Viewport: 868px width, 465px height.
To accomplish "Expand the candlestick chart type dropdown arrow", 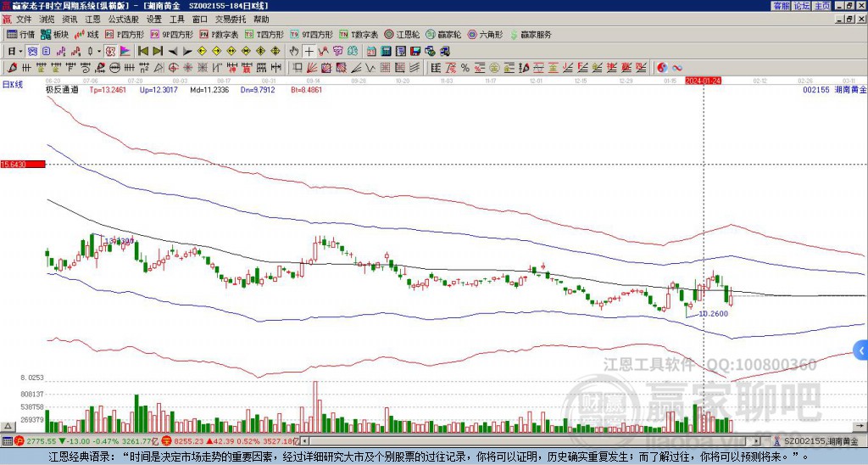I will pyautogui.click(x=99, y=51).
